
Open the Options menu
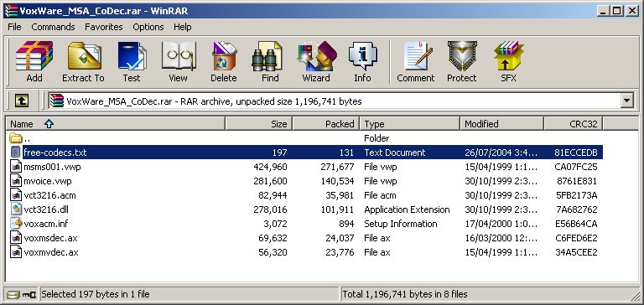coord(148,27)
